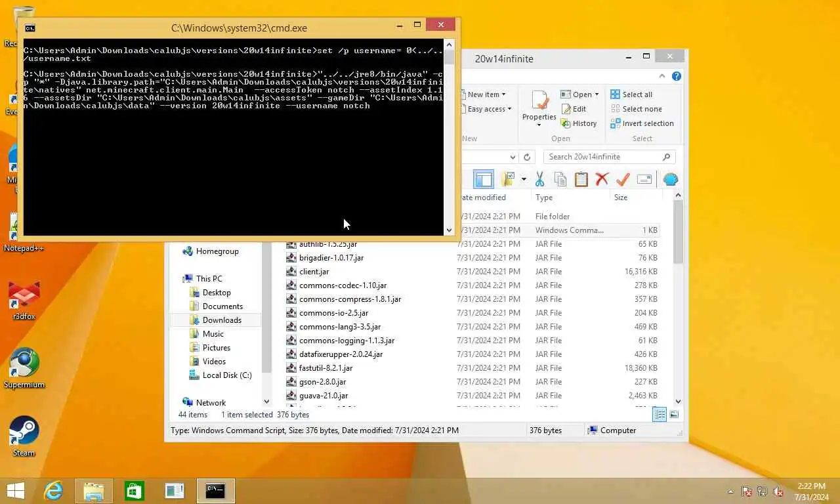Click the Rename icon in Explorer toolbar
The height and width of the screenshot is (504, 840).
(644, 179)
